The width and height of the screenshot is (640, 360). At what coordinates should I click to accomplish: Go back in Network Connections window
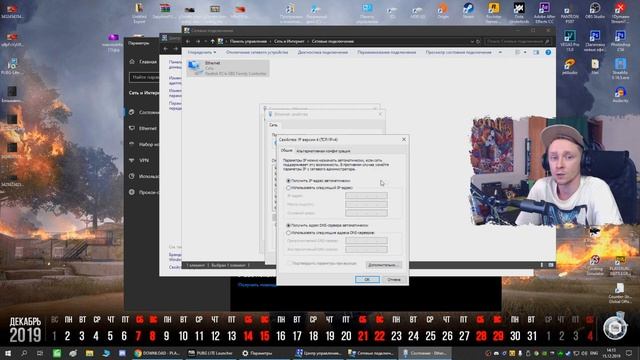[188, 41]
